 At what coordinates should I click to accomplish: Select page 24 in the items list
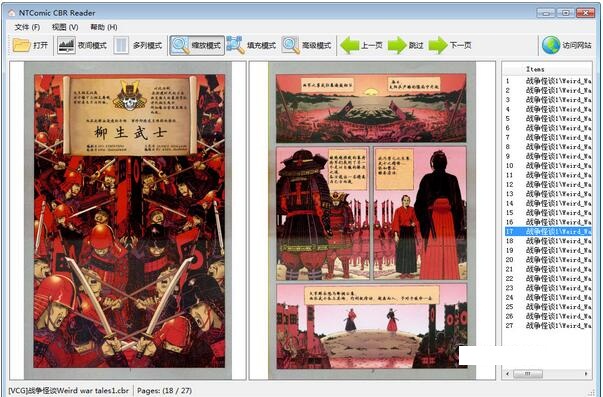click(x=548, y=297)
